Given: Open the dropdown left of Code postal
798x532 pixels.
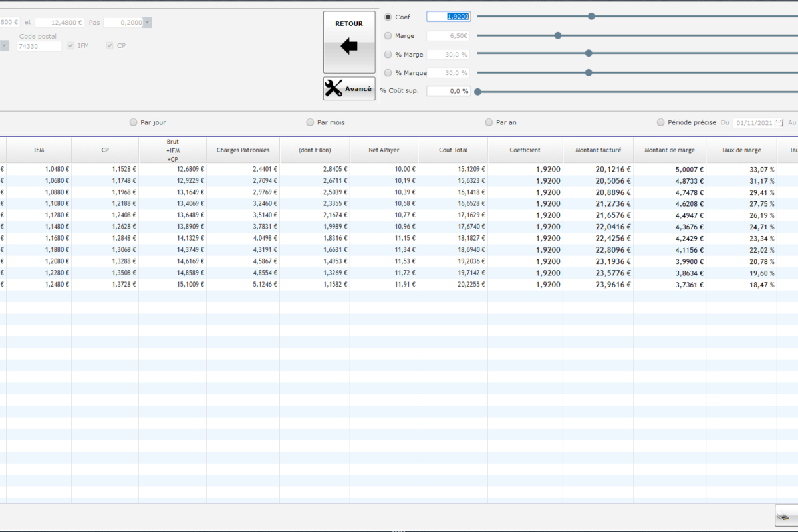Looking at the screenshot, I should point(4,46).
